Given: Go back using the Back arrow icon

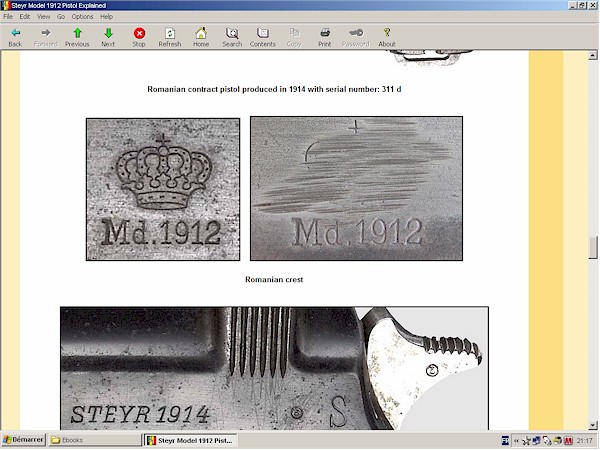Looking at the screenshot, I should coord(15,33).
